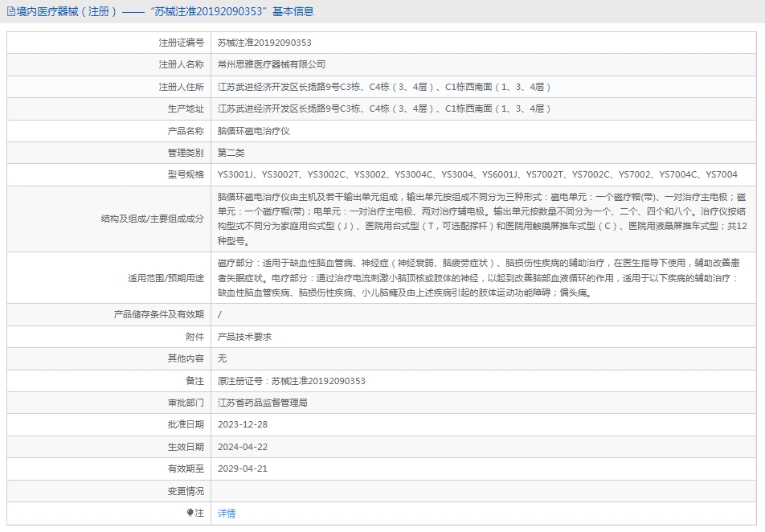Screen dimensions: 765x532
Task: Click registration number value 苏械注准20192090353 in first row
Action: pos(264,43)
